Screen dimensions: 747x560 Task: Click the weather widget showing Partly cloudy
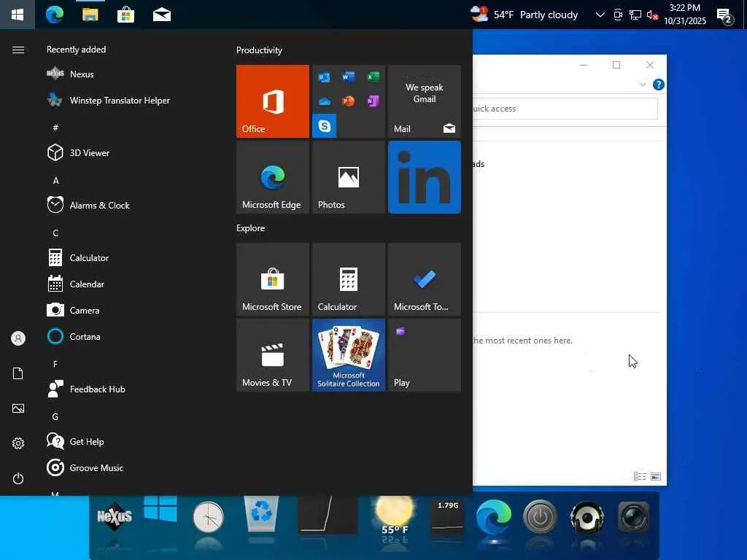[524, 15]
